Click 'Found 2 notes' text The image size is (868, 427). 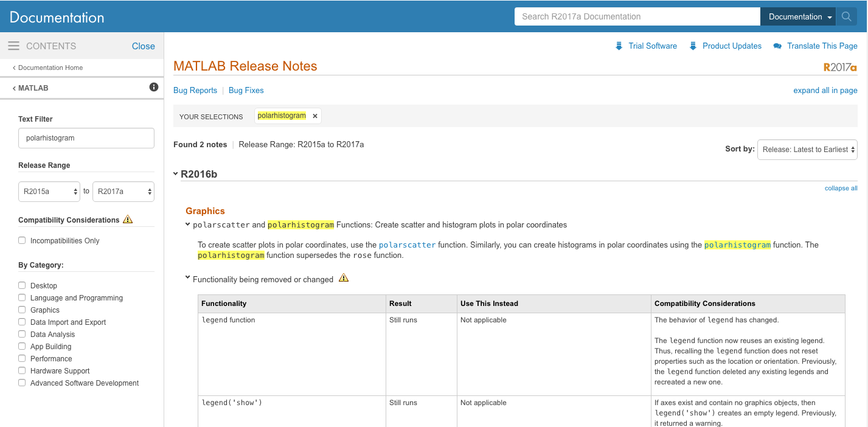coord(200,145)
